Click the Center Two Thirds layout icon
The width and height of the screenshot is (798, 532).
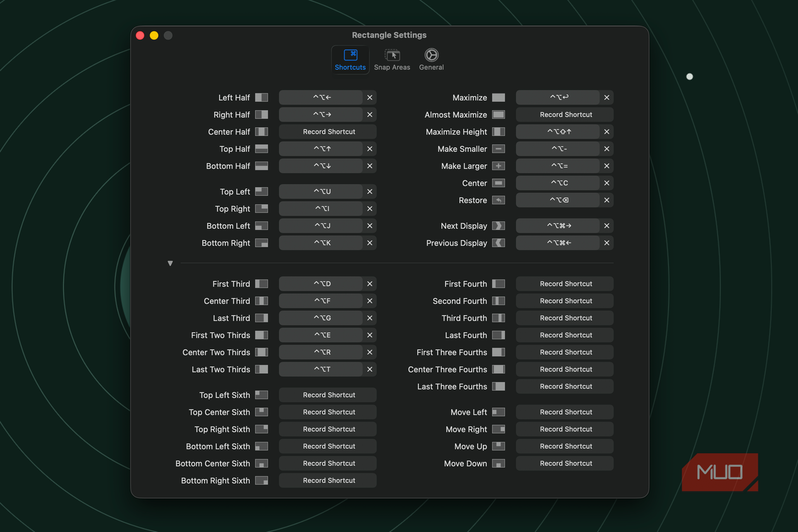[262, 352]
